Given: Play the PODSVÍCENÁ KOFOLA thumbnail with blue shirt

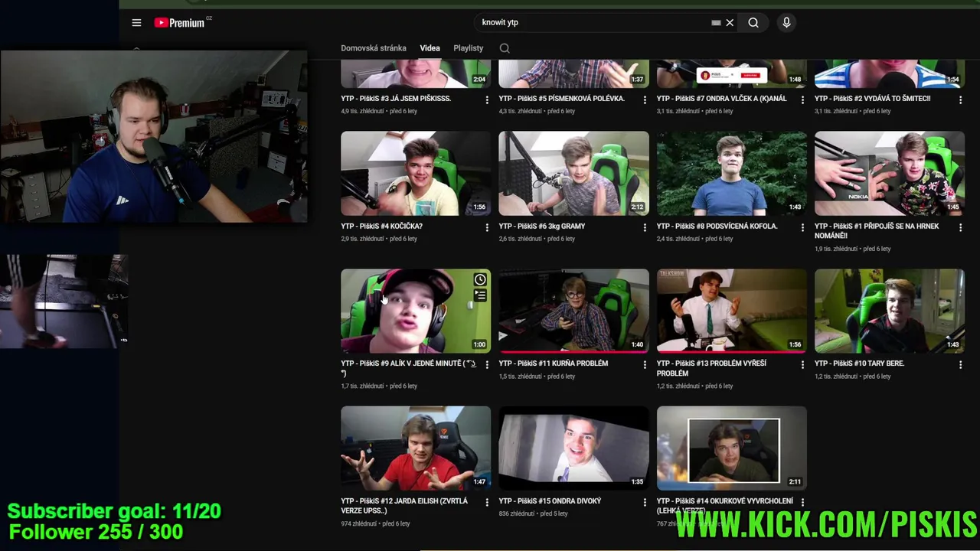Looking at the screenshot, I should coord(731,173).
